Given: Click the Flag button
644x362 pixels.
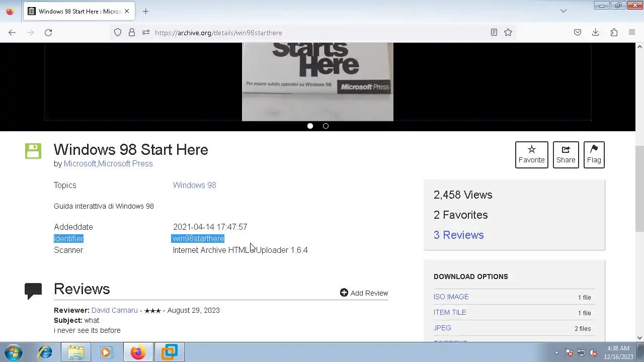Looking at the screenshot, I should pos(594,155).
